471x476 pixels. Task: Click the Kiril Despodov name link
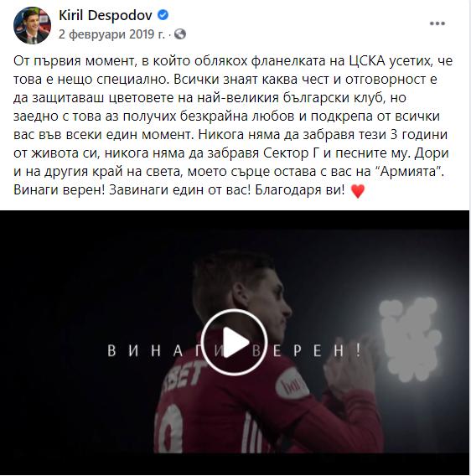pyautogui.click(x=106, y=15)
